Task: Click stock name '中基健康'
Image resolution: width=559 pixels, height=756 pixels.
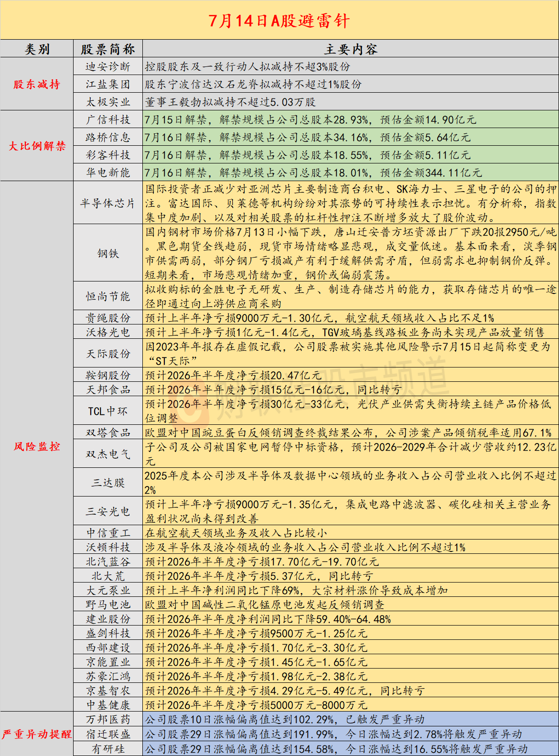Action: coord(108,705)
